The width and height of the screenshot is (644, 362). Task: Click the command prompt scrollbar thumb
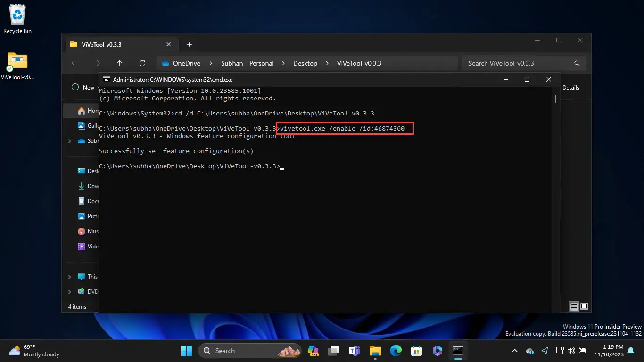tap(556, 99)
